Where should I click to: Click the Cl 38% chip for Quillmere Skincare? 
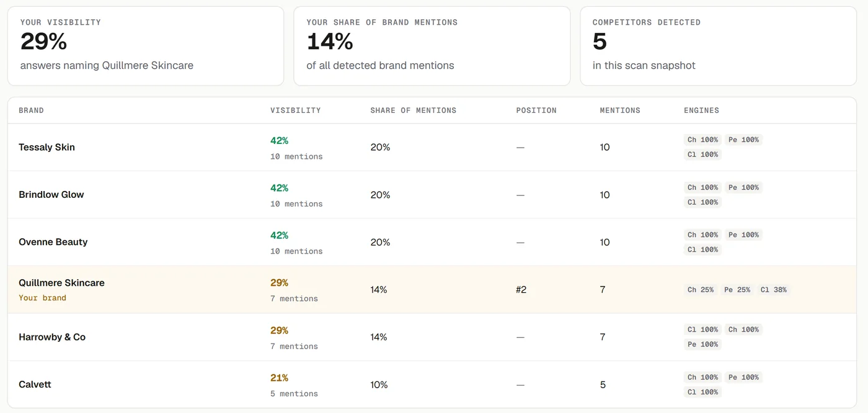[x=774, y=290]
